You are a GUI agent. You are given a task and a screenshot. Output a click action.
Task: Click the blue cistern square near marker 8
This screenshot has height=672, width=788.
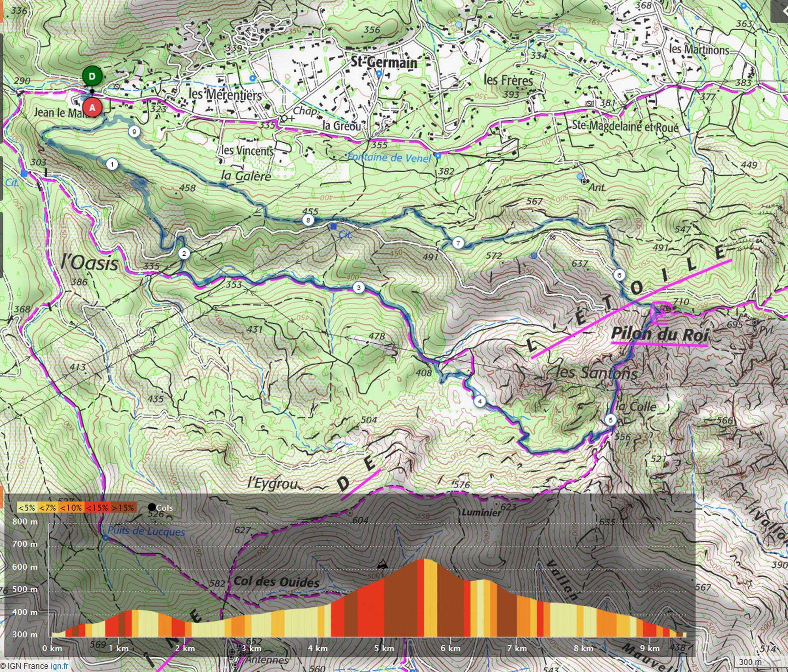click(x=333, y=226)
